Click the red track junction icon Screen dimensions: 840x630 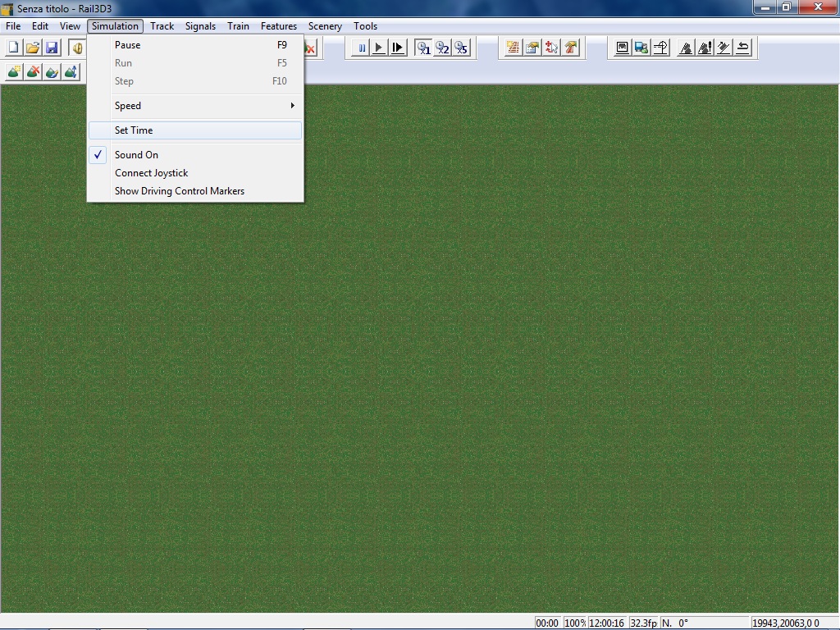571,48
